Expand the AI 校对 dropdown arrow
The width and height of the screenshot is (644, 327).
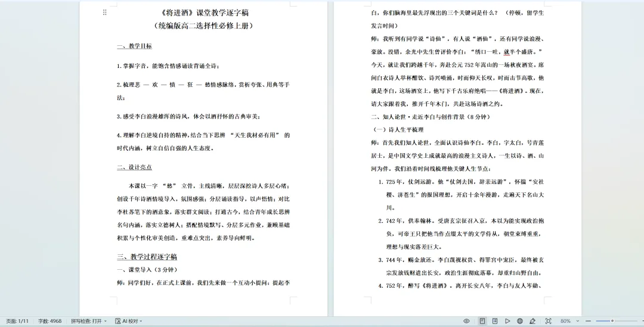(x=141, y=321)
